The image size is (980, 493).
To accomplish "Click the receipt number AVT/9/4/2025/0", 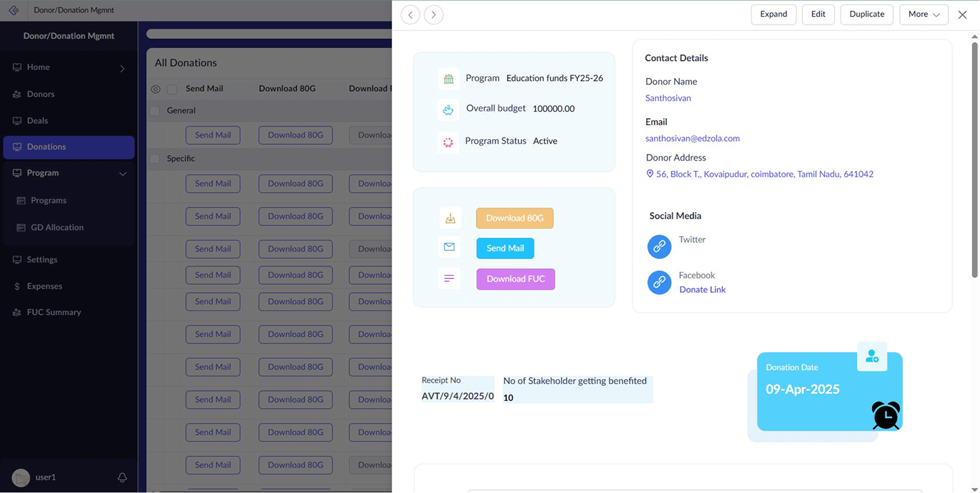I will tap(458, 397).
